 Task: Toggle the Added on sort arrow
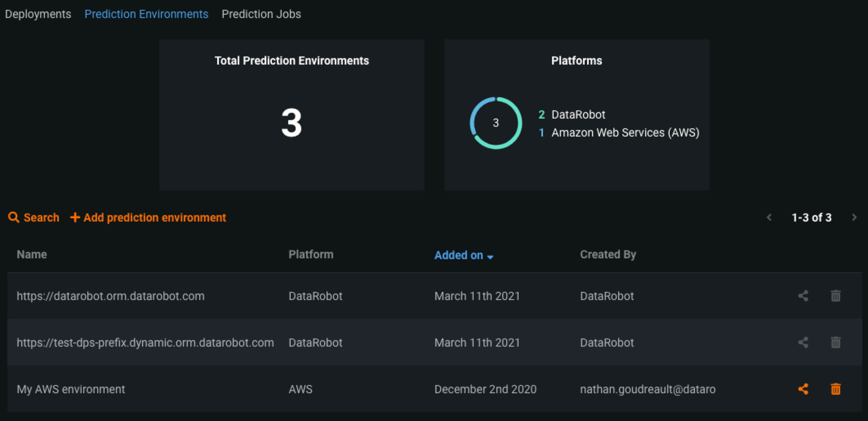click(x=490, y=257)
